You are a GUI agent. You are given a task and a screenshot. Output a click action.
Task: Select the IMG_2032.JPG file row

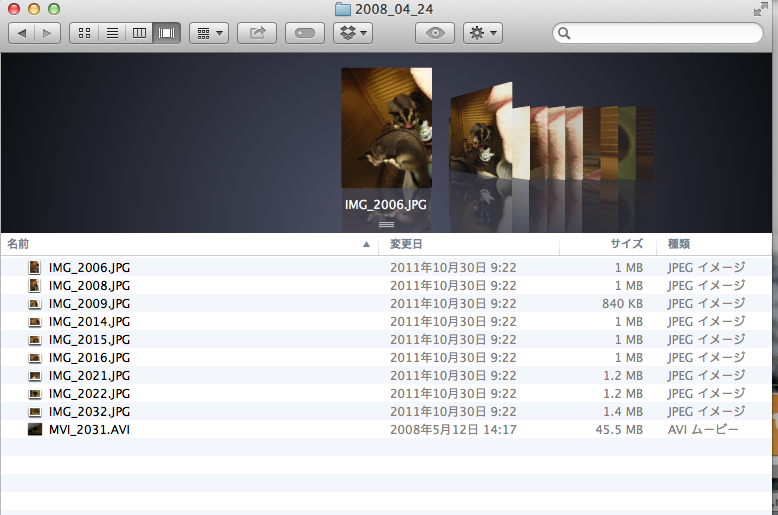(x=386, y=412)
